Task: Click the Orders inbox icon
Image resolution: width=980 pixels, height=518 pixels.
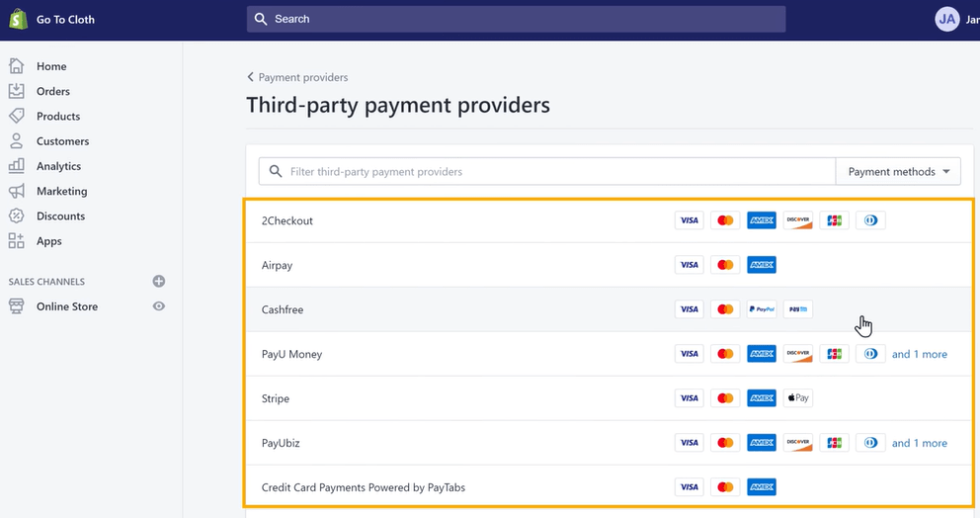Action: [x=16, y=91]
